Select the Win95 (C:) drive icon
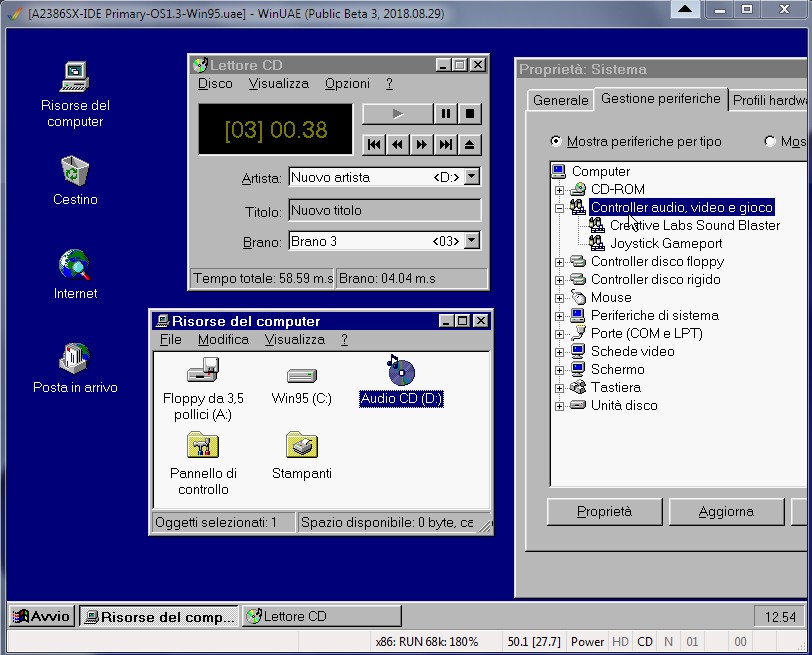The height and width of the screenshot is (655, 812). point(301,375)
